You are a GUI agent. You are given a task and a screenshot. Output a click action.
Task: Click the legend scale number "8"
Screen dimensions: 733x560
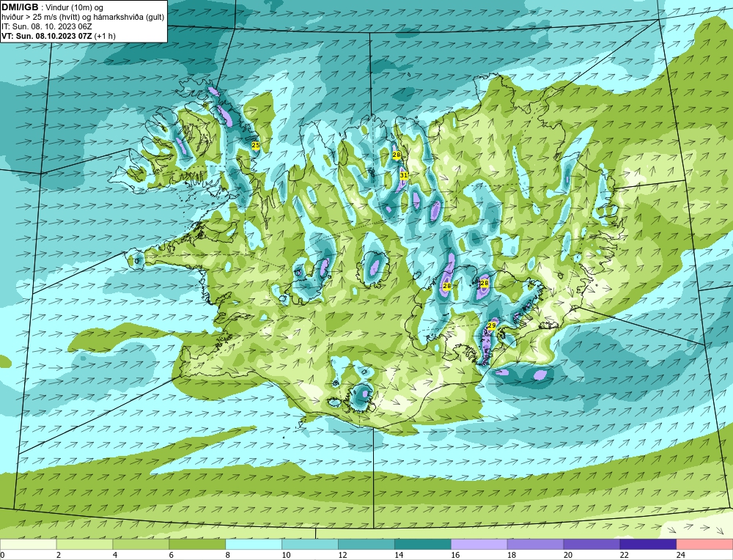pos(228,555)
